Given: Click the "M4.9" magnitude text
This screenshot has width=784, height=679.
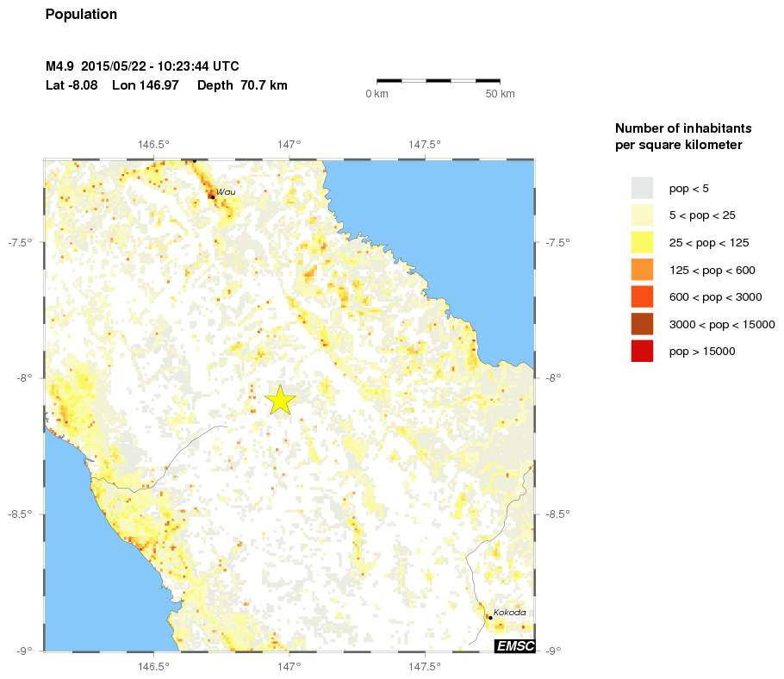Looking at the screenshot, I should click(x=60, y=66).
